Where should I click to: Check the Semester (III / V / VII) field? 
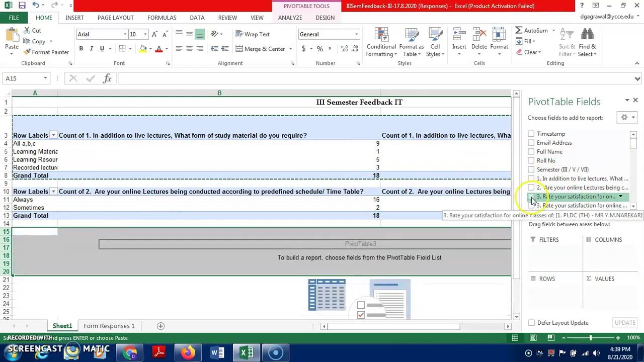(531, 169)
